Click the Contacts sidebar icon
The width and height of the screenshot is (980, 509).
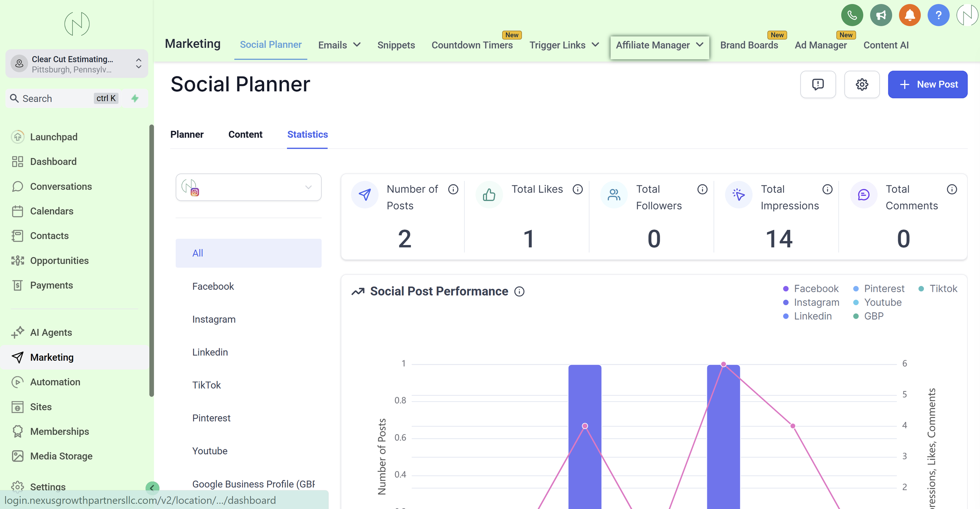18,236
